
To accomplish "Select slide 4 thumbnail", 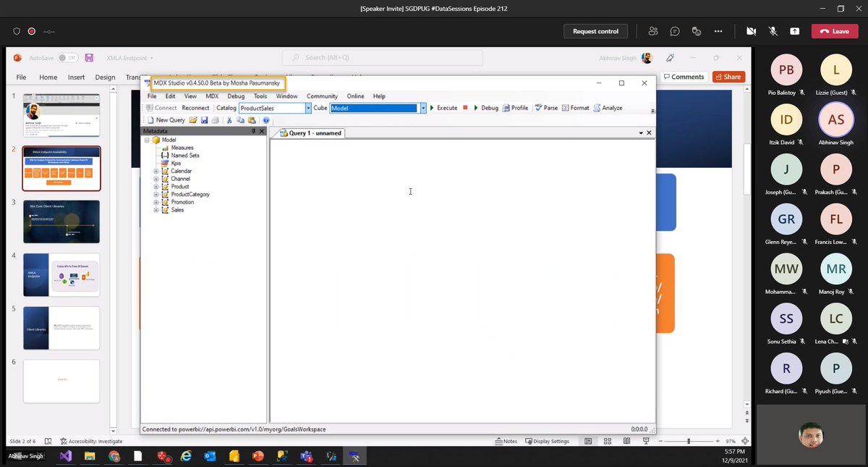I will [61, 275].
